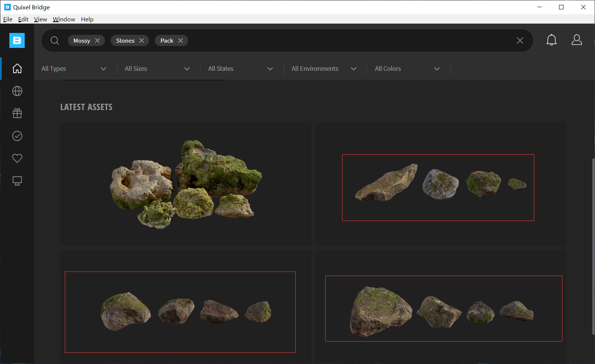Expand the All Colors filter dropdown
Screen dimensions: 595x364
pyautogui.click(x=407, y=69)
